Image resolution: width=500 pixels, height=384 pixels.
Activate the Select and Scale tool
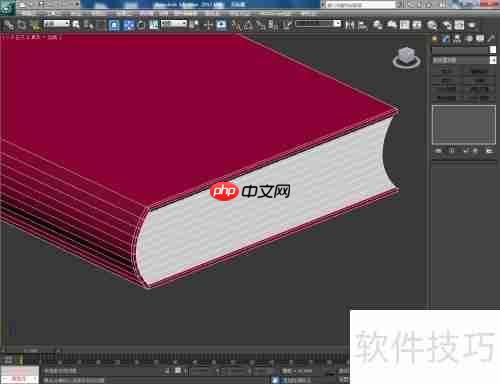click(x=154, y=25)
